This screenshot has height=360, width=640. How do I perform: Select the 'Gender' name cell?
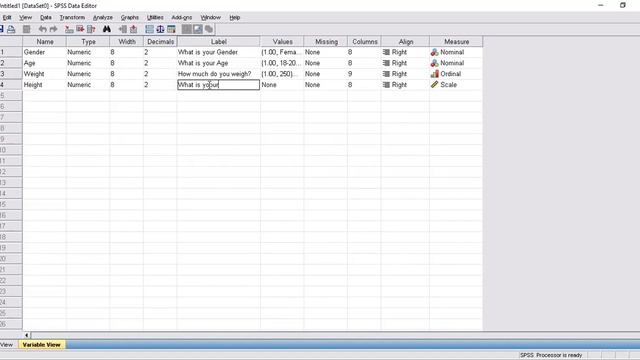pyautogui.click(x=44, y=52)
